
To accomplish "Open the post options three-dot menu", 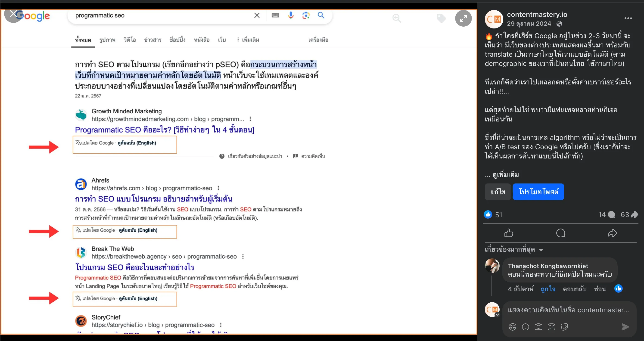I will (628, 19).
